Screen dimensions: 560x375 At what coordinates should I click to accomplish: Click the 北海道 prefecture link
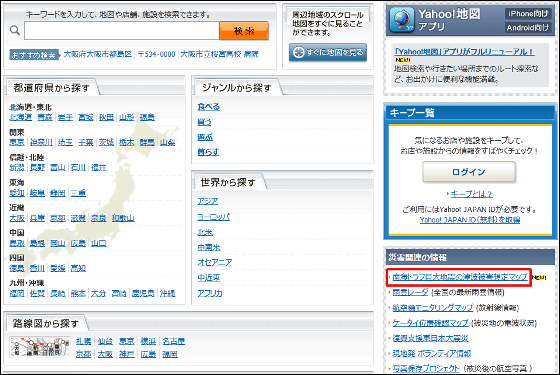(21, 117)
